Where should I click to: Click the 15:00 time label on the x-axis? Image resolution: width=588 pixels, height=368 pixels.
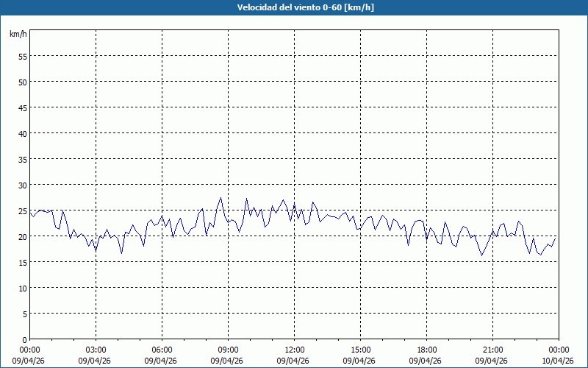tap(360, 350)
